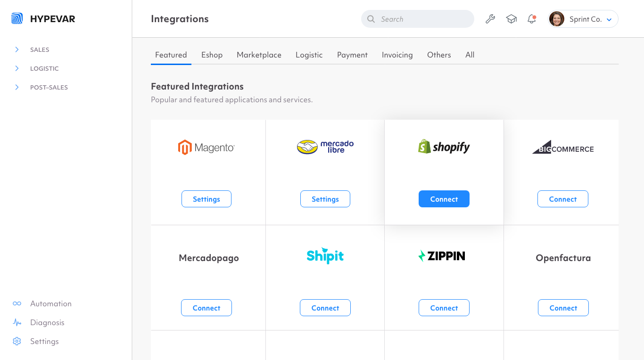Open notifications bell icon

tap(532, 19)
